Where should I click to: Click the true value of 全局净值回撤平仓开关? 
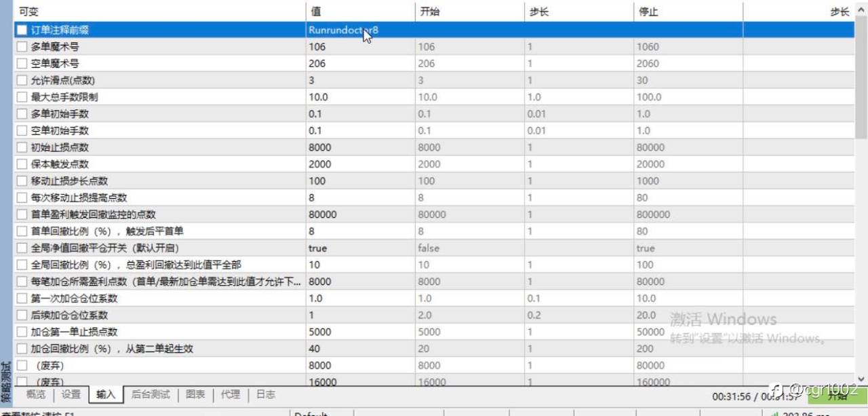click(x=317, y=248)
